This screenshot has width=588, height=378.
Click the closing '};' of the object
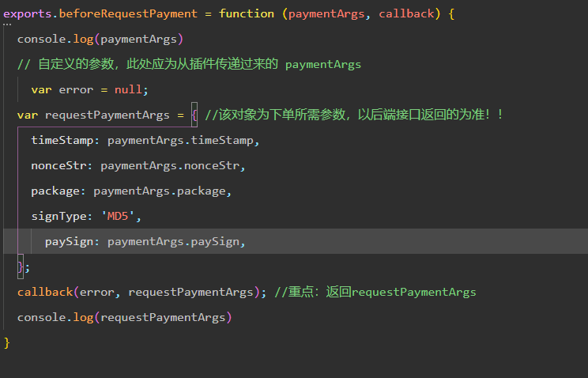[23, 266]
